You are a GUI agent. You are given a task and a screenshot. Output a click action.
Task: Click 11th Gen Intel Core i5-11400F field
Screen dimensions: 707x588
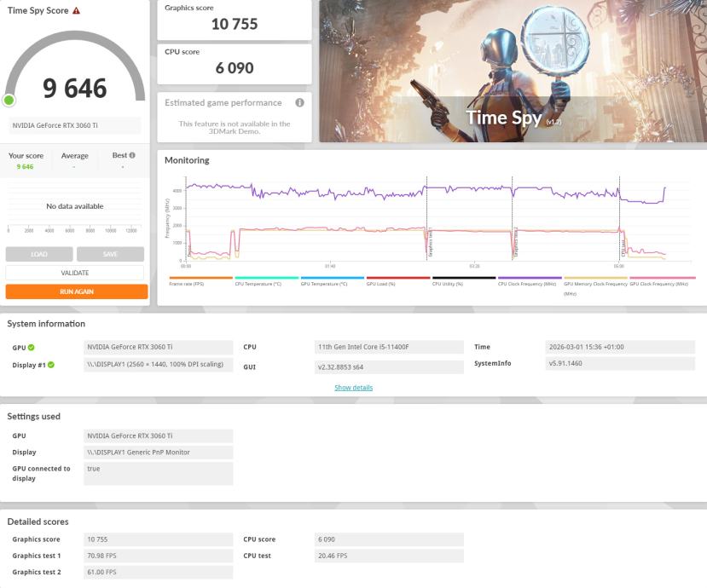389,347
